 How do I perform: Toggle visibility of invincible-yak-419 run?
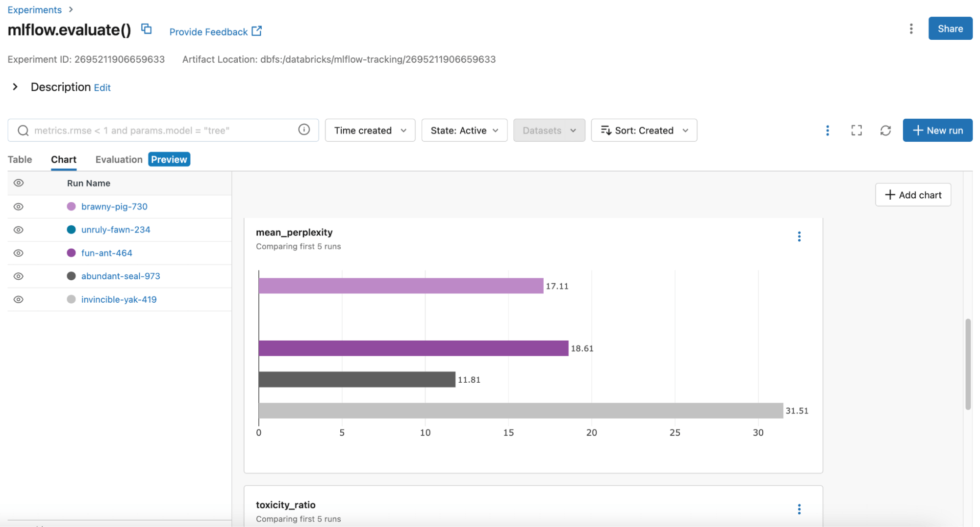[19, 299]
